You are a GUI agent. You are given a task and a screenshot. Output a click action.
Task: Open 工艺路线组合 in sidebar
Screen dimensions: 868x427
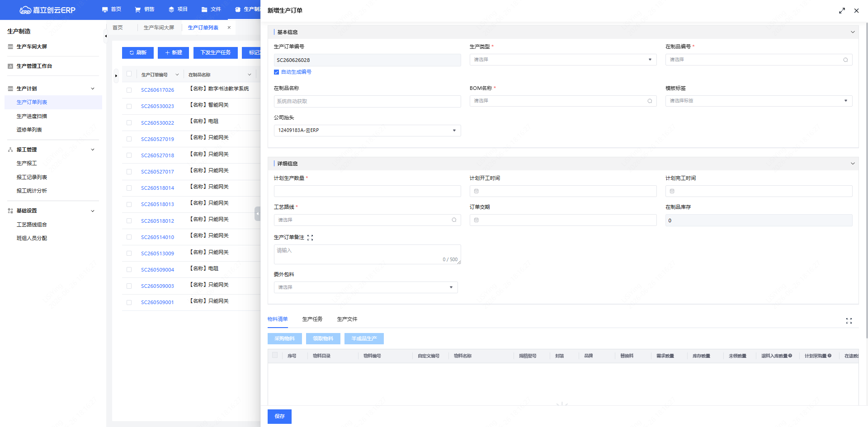32,225
